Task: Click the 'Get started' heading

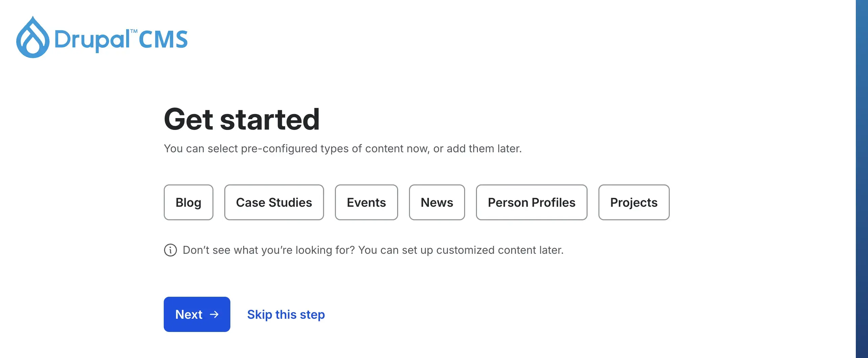Action: (x=242, y=119)
